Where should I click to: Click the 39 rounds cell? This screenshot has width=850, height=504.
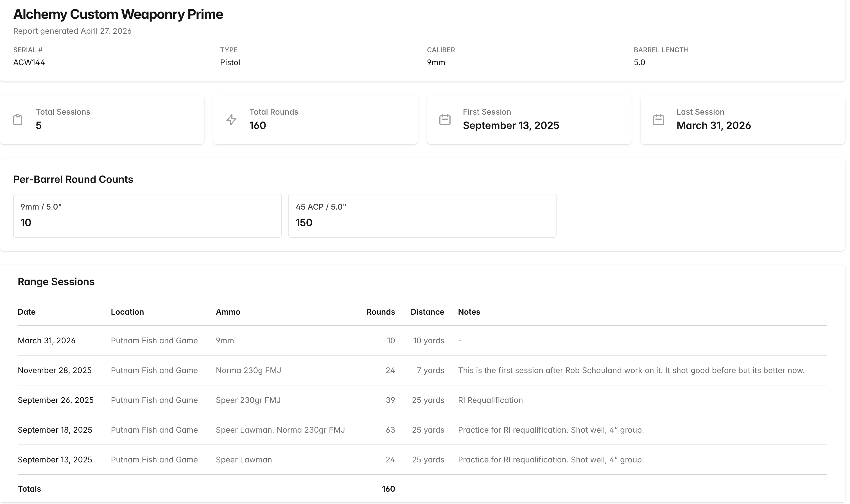pyautogui.click(x=390, y=400)
